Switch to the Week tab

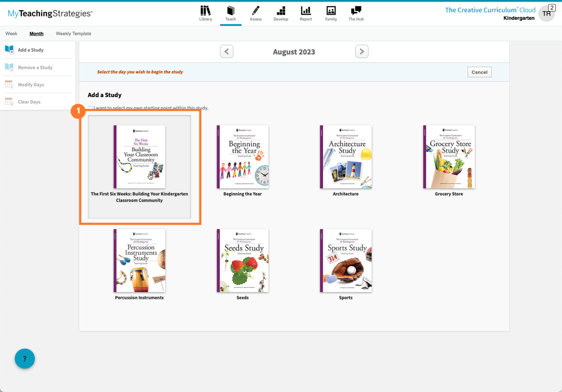click(x=11, y=34)
